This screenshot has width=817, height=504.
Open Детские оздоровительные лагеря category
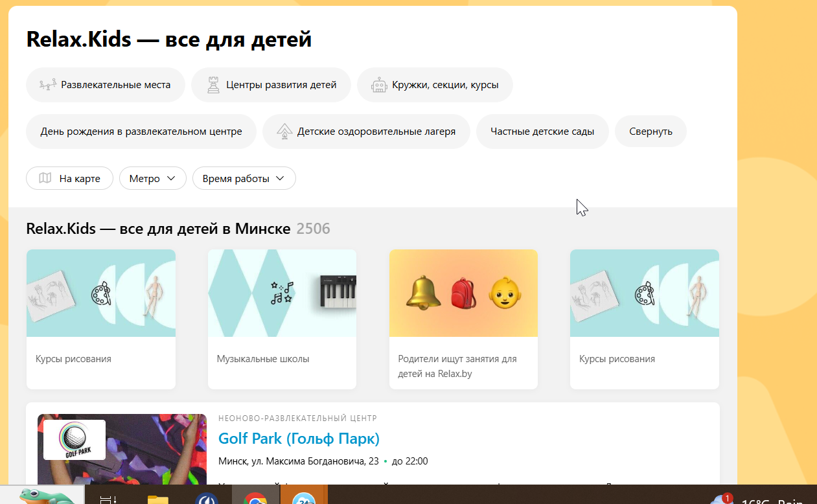pos(366,132)
